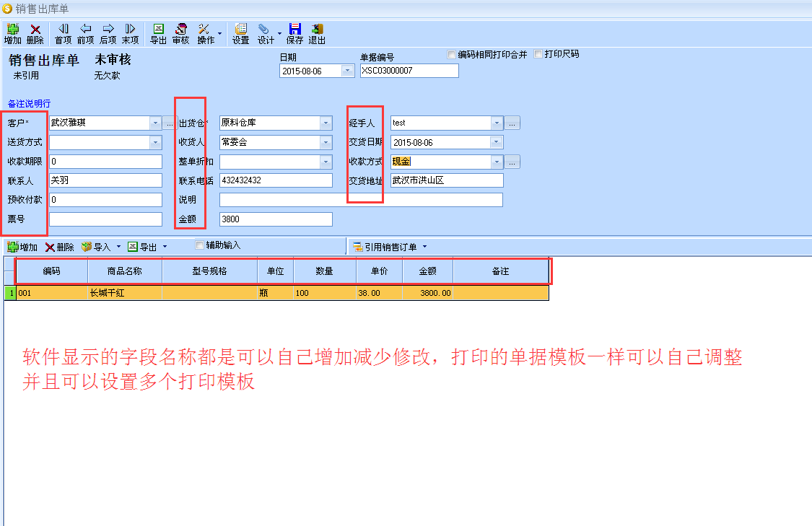This screenshot has height=526, width=812.
Task: Click the 型号规格 column header
Action: pyautogui.click(x=210, y=271)
